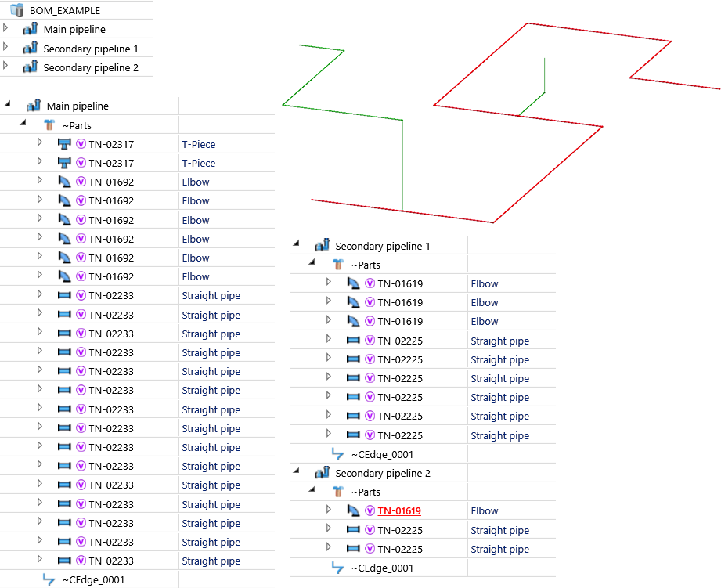This screenshot has height=588, width=721.
Task: Expand the collapsed Secondary pipeline 1 node under BOM_EXAMPLE
Action: click(5, 47)
